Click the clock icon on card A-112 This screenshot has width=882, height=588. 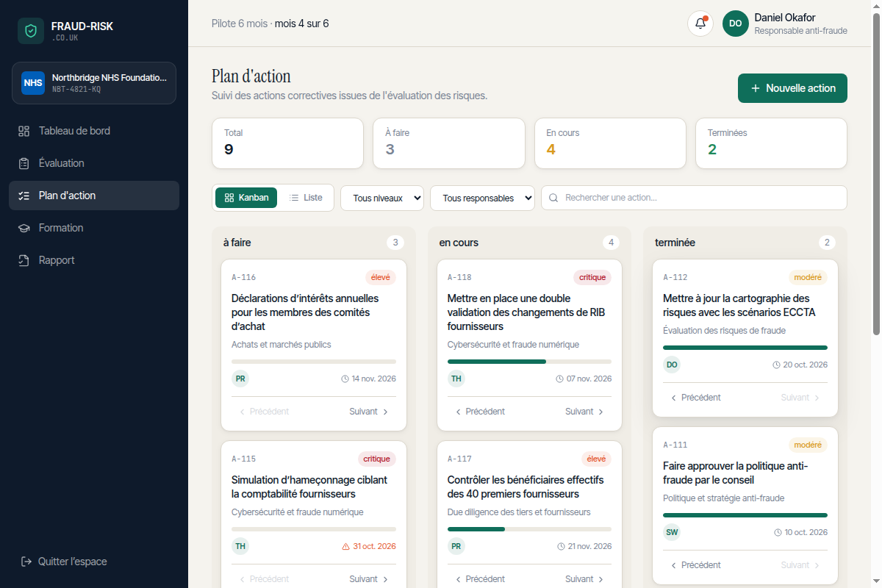[x=776, y=365]
